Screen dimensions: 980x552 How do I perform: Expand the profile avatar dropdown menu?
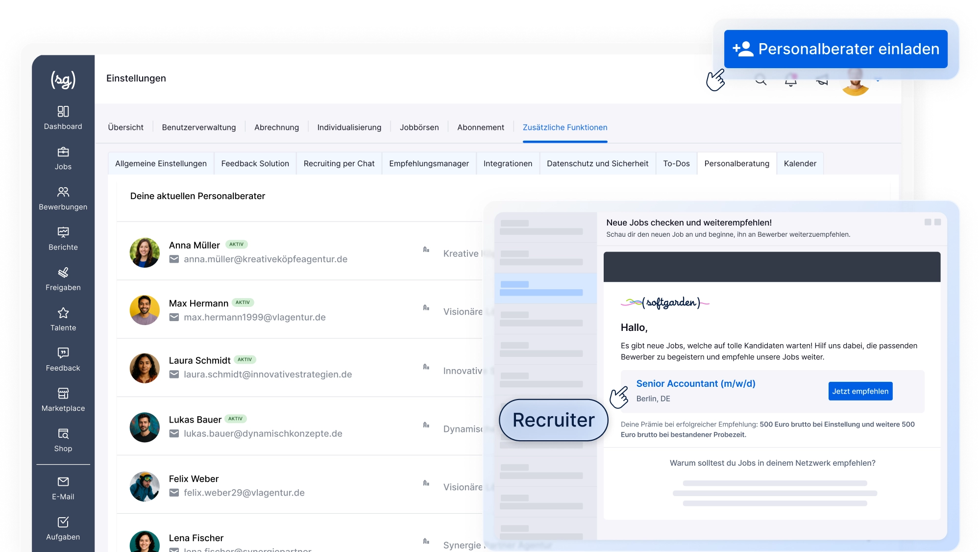click(856, 81)
